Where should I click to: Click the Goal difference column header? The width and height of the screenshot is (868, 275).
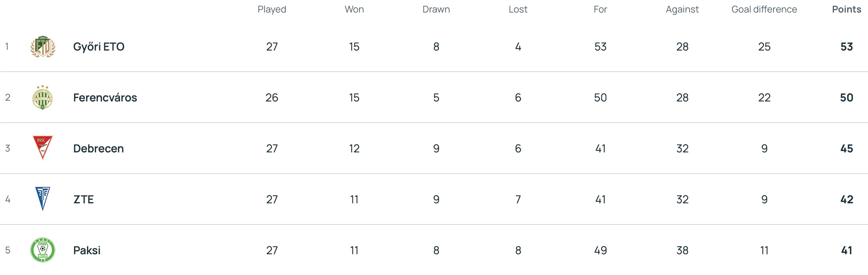pyautogui.click(x=764, y=9)
